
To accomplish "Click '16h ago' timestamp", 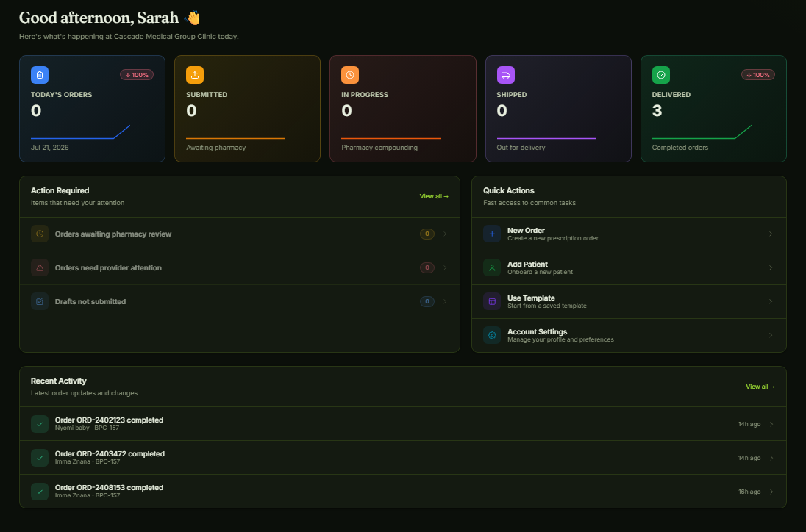I will (749, 492).
